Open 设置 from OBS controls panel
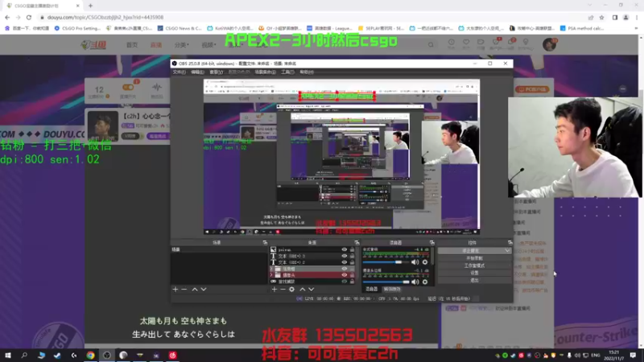 coord(474,273)
